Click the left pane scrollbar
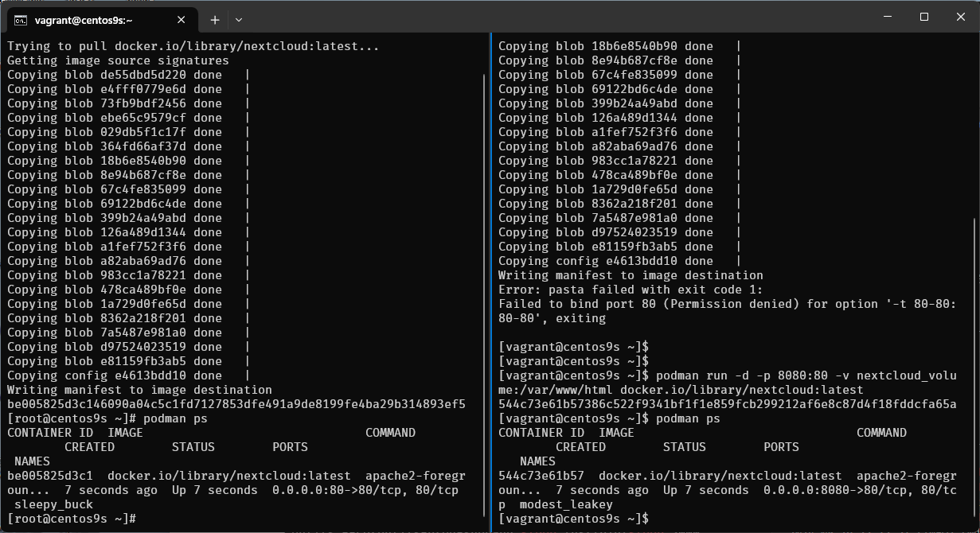 click(484, 294)
